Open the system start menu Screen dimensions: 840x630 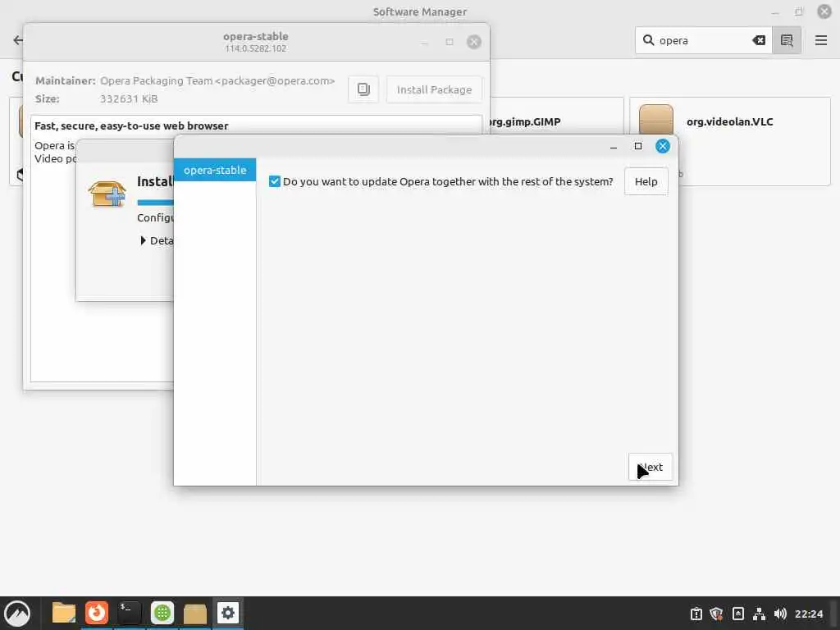click(x=17, y=613)
